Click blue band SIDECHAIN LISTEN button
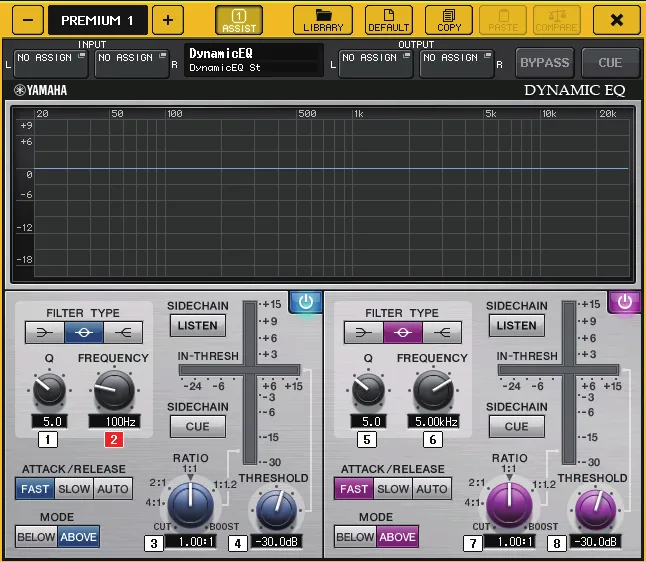 (198, 325)
